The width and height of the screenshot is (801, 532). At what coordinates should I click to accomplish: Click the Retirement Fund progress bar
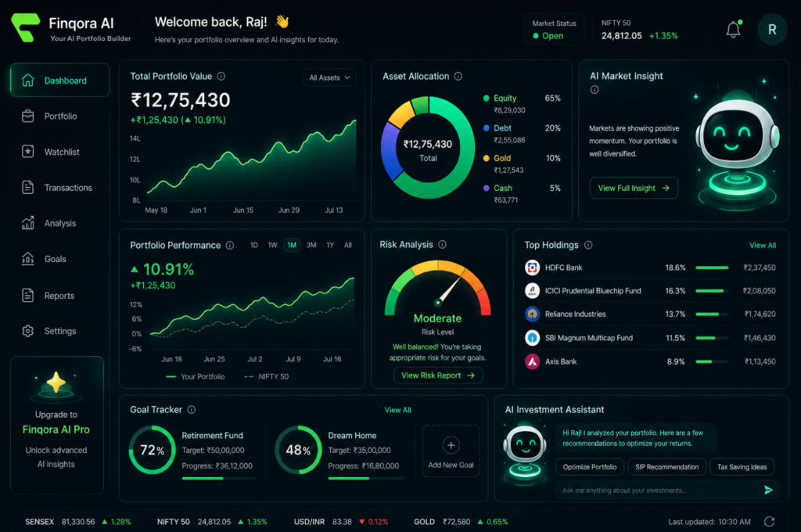click(219, 478)
